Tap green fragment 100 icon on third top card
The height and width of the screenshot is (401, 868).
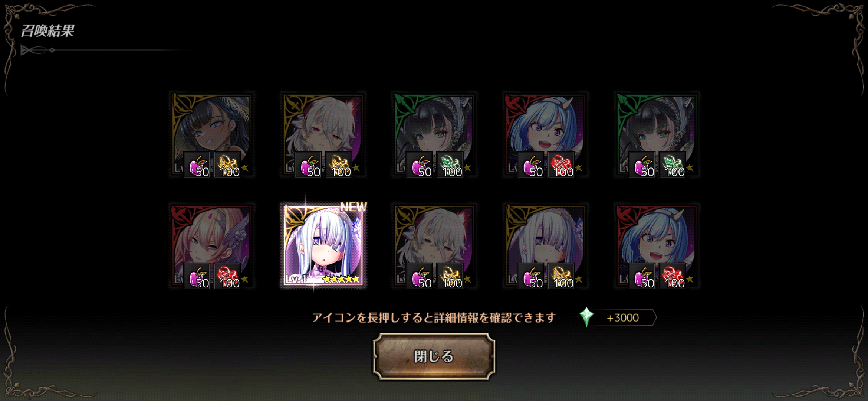[450, 165]
